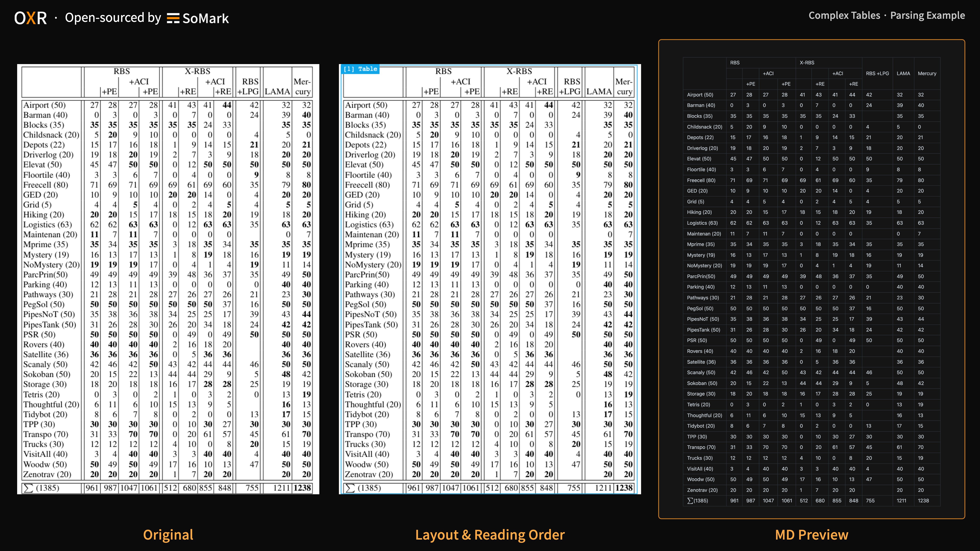Click 'X-RBS' header in Original table
Viewport: 980px width, 551px height.
[x=197, y=71]
